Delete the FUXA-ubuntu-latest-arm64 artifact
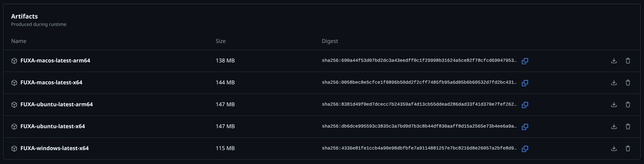Viewport: 644px width, 164px height. pos(628,105)
